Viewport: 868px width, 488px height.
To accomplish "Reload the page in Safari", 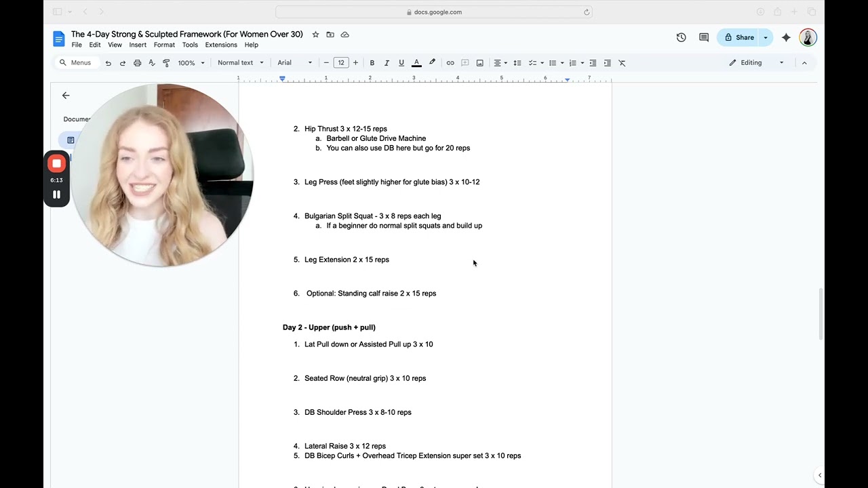I will click(587, 12).
